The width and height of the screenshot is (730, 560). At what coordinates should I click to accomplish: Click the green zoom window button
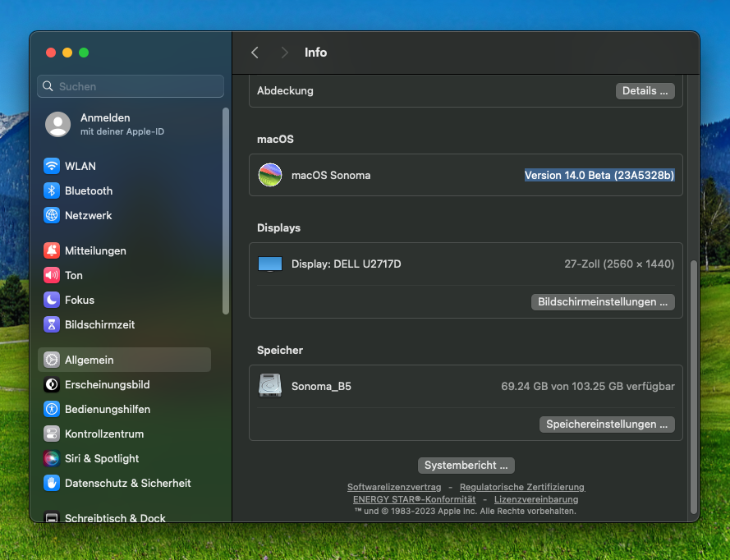coord(84,53)
